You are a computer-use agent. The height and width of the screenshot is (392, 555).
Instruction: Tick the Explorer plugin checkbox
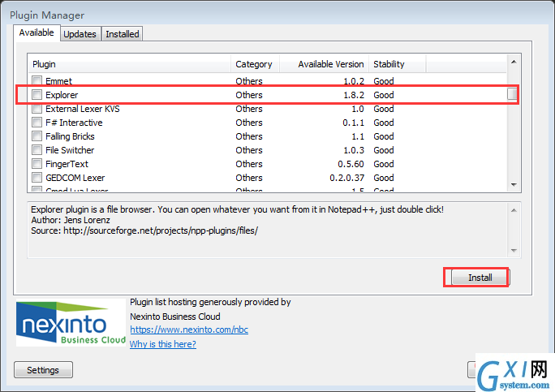[x=37, y=94]
